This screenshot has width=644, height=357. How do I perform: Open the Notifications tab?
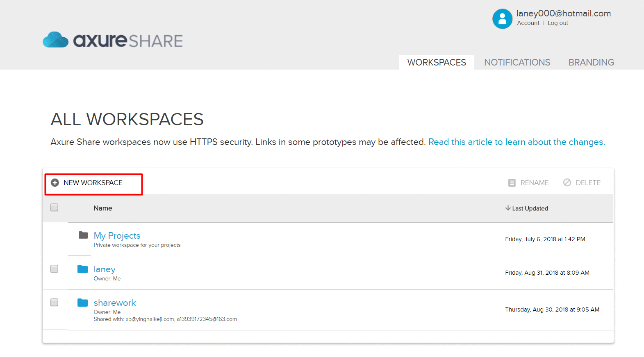(517, 62)
